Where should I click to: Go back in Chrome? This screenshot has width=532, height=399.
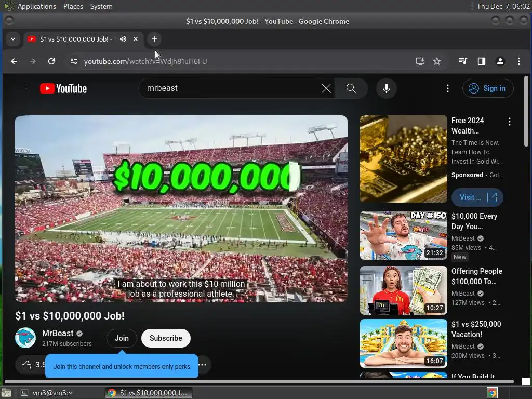pyautogui.click(x=14, y=61)
